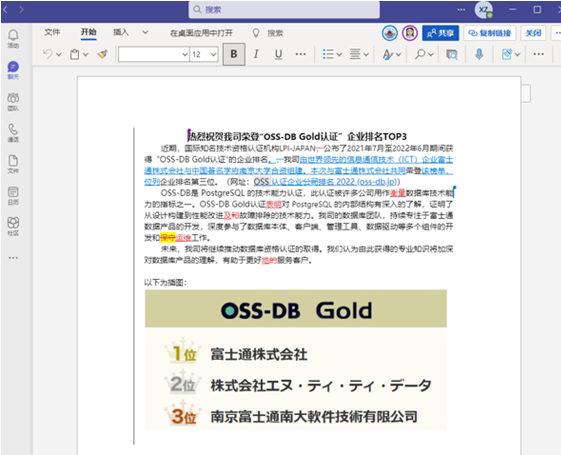Expand more ribbon tabs chevron after 插入

(145, 33)
